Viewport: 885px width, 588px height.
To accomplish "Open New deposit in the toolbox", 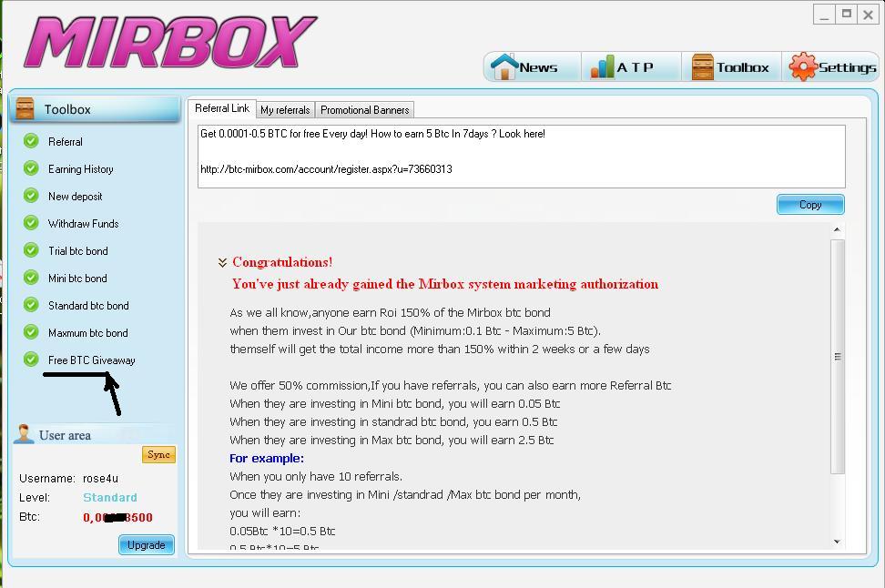I will (75, 197).
